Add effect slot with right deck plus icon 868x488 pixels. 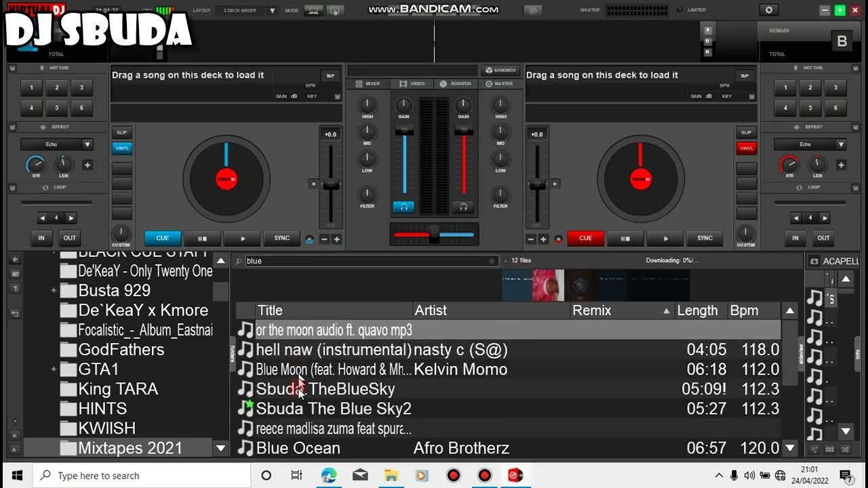point(841,165)
